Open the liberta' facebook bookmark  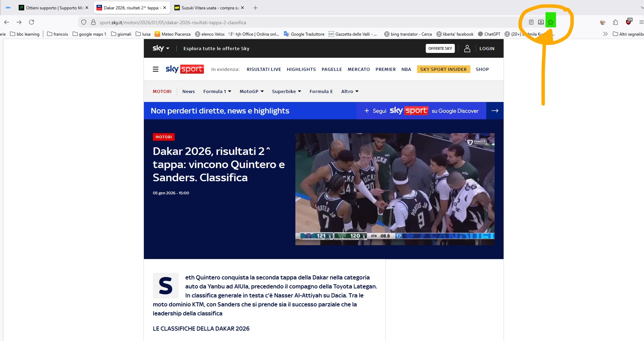pyautogui.click(x=455, y=34)
